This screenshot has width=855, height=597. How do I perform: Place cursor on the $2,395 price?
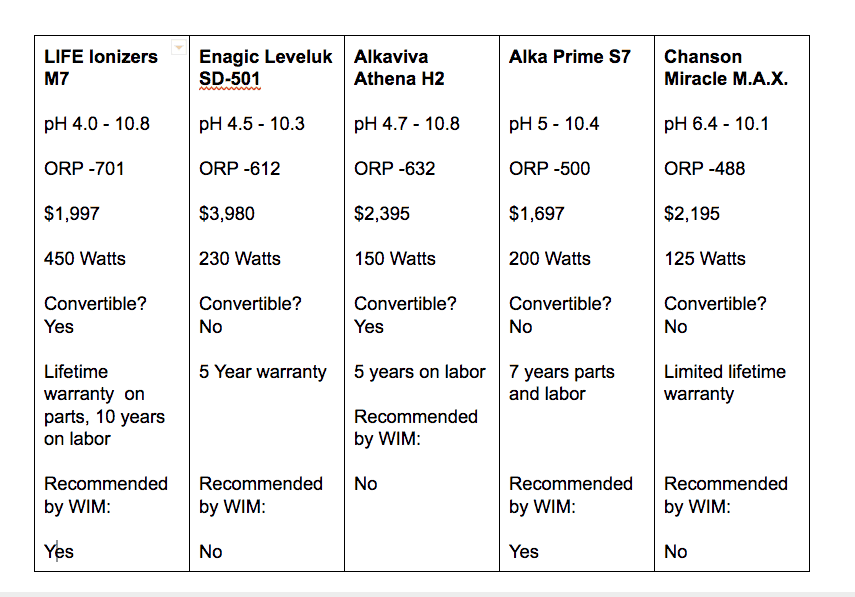coord(382,214)
